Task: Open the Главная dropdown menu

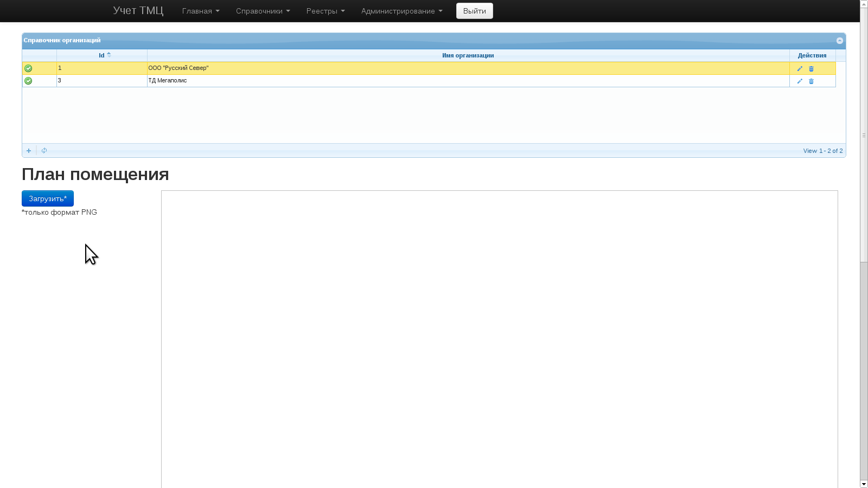Action: [x=201, y=11]
